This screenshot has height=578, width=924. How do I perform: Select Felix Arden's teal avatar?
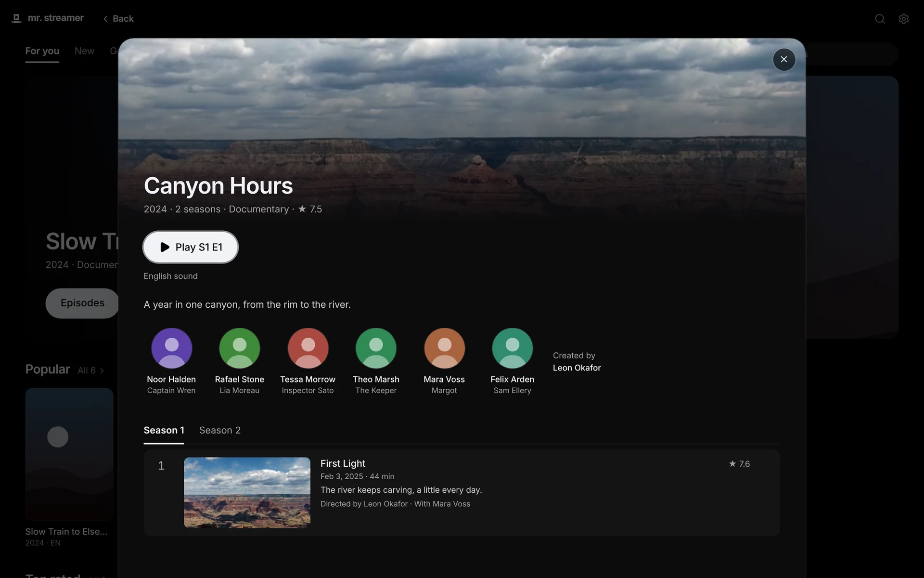pyautogui.click(x=513, y=348)
